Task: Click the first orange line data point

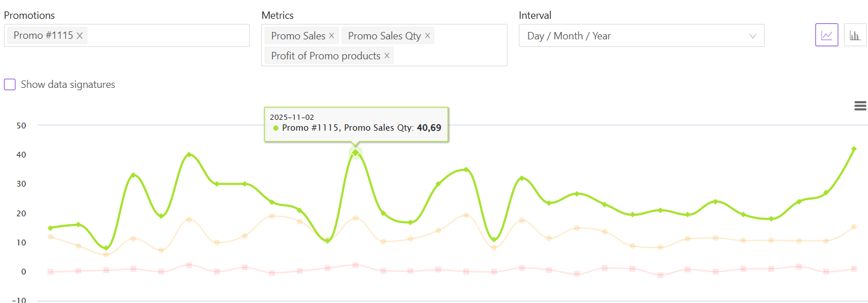Action: coord(50,237)
